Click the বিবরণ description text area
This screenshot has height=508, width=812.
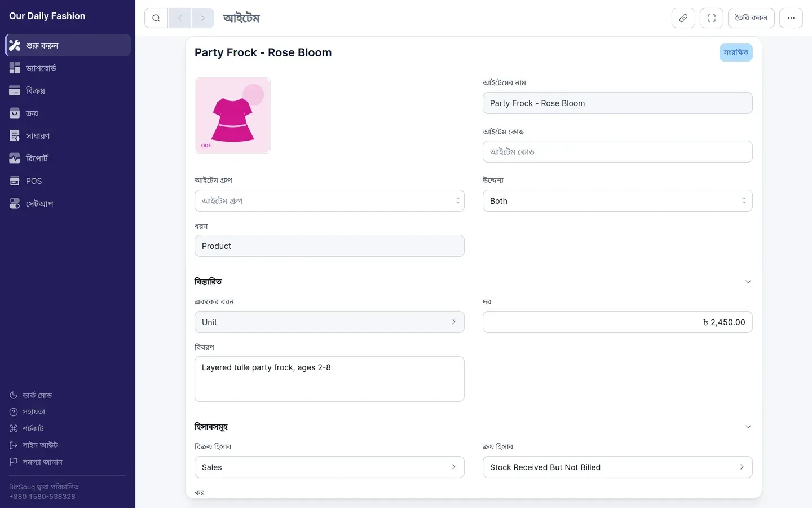click(329, 379)
